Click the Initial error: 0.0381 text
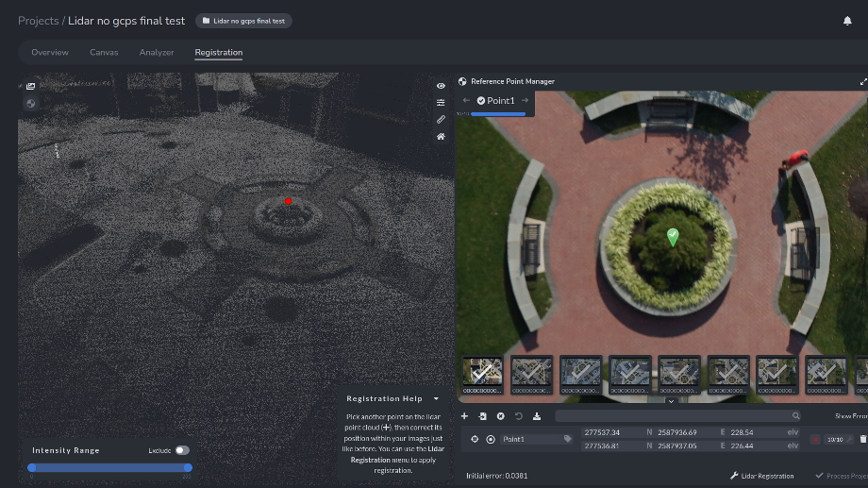Viewport: 868px width, 488px height. (496, 476)
